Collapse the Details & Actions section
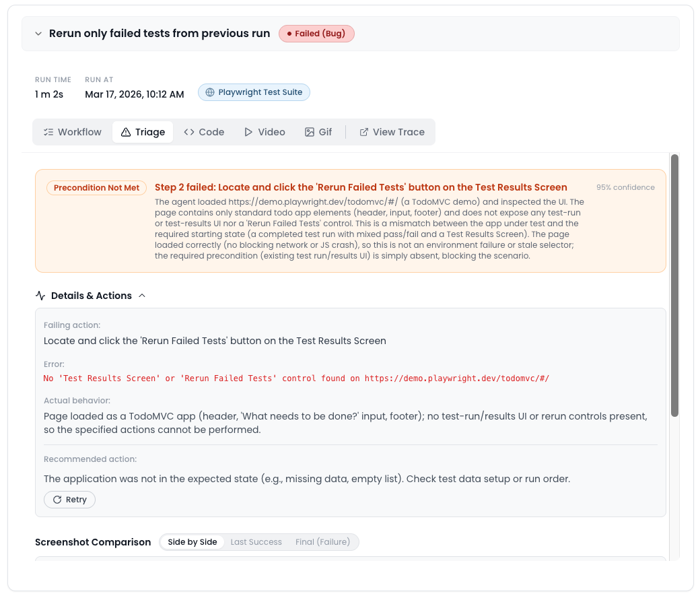The height and width of the screenshot is (600, 700). (x=142, y=296)
